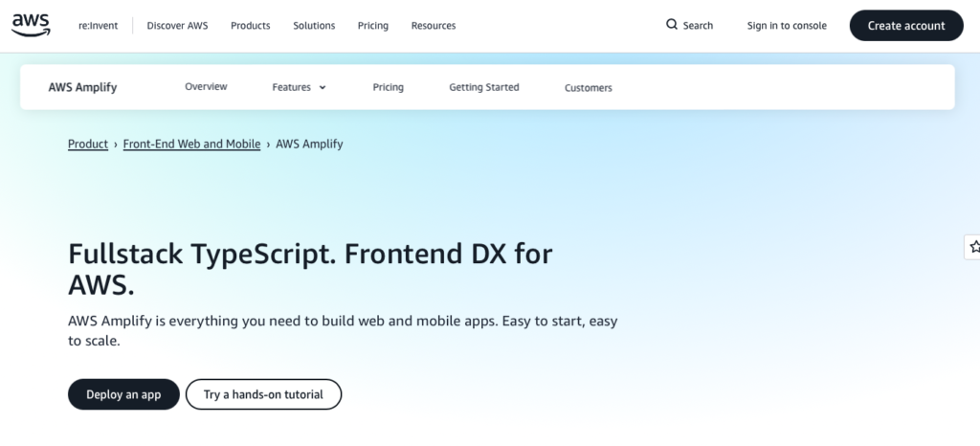Open the Products menu
The image size is (980, 446).
pyautogui.click(x=251, y=26)
